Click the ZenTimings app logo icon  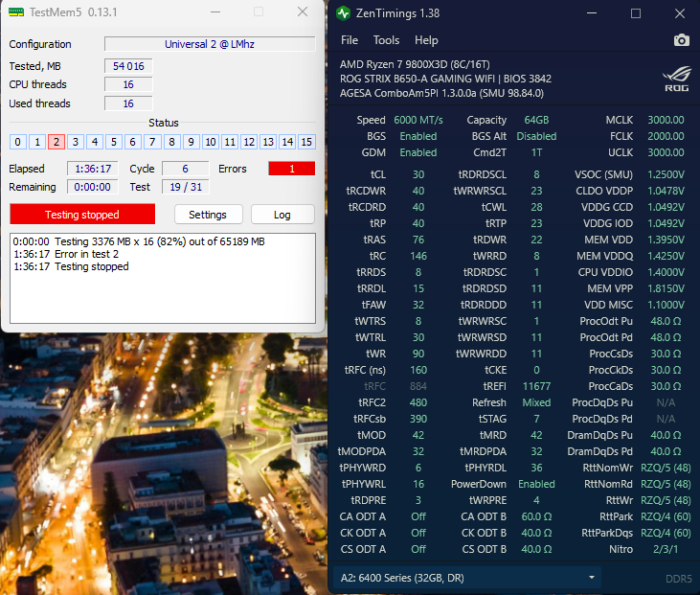pos(344,13)
